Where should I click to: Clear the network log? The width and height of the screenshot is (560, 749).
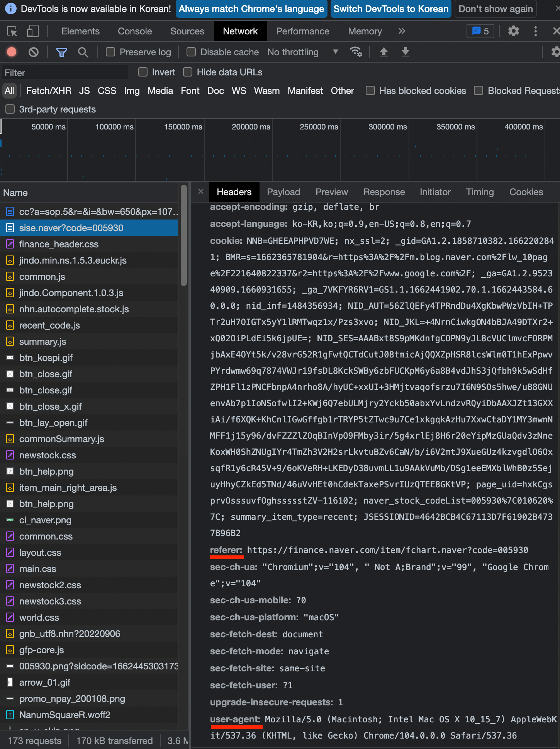(34, 52)
